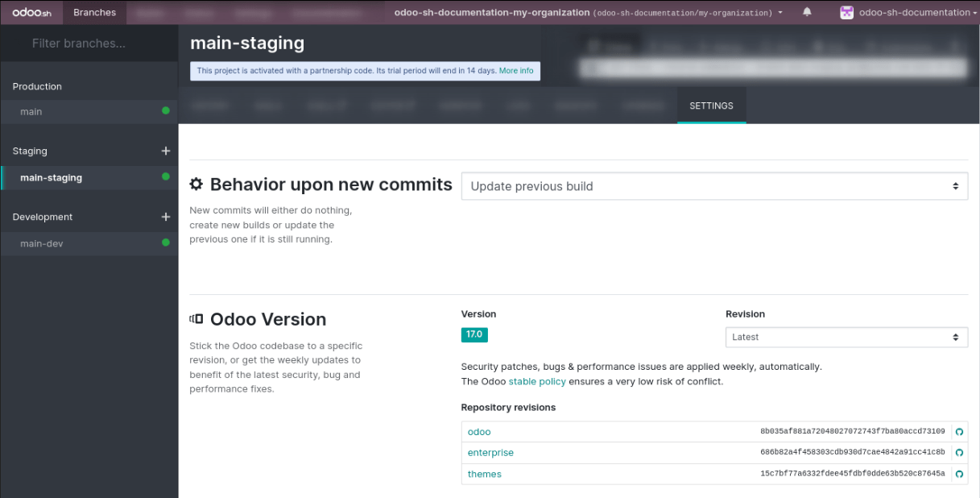Image resolution: width=980 pixels, height=498 pixels.
Task: Click the More info link
Action: point(516,71)
